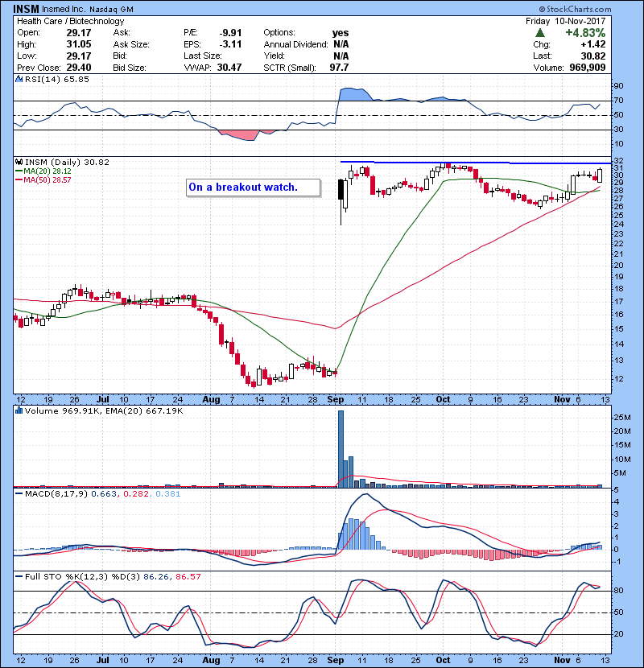Click the Nov label on the price chart axis
This screenshot has height=668, width=644.
(x=562, y=399)
